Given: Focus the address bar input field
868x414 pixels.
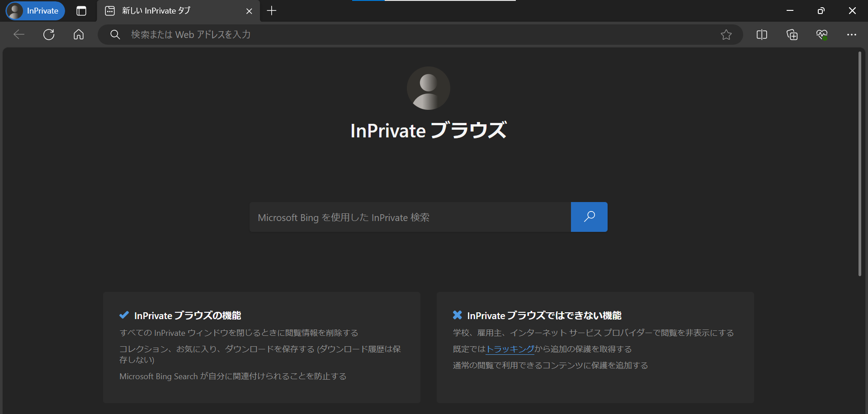Looking at the screenshot, I should coord(420,34).
